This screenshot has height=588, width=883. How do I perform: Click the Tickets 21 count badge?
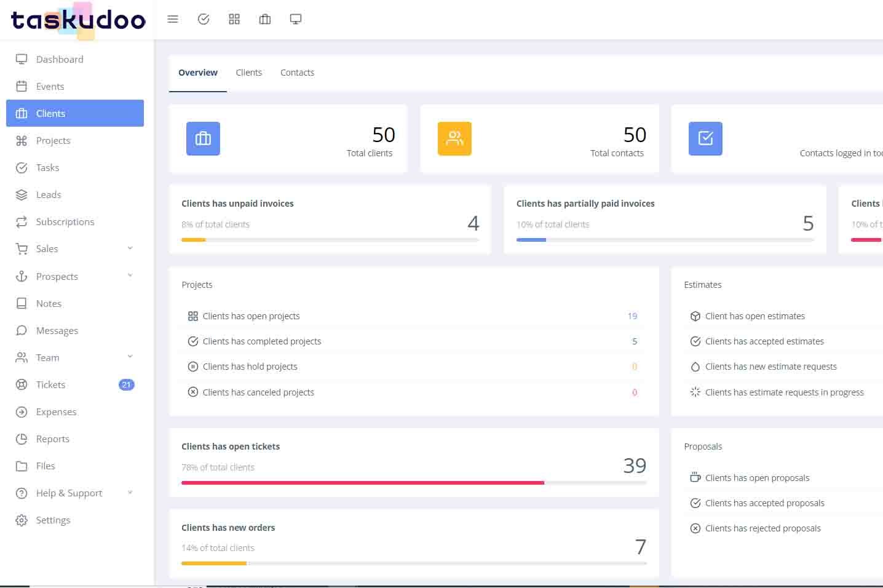[x=126, y=384]
